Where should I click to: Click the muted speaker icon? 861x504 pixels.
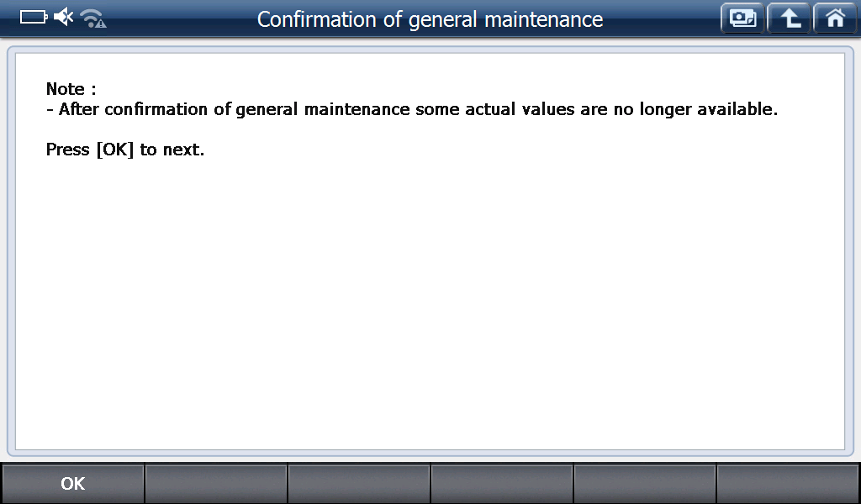(x=64, y=17)
